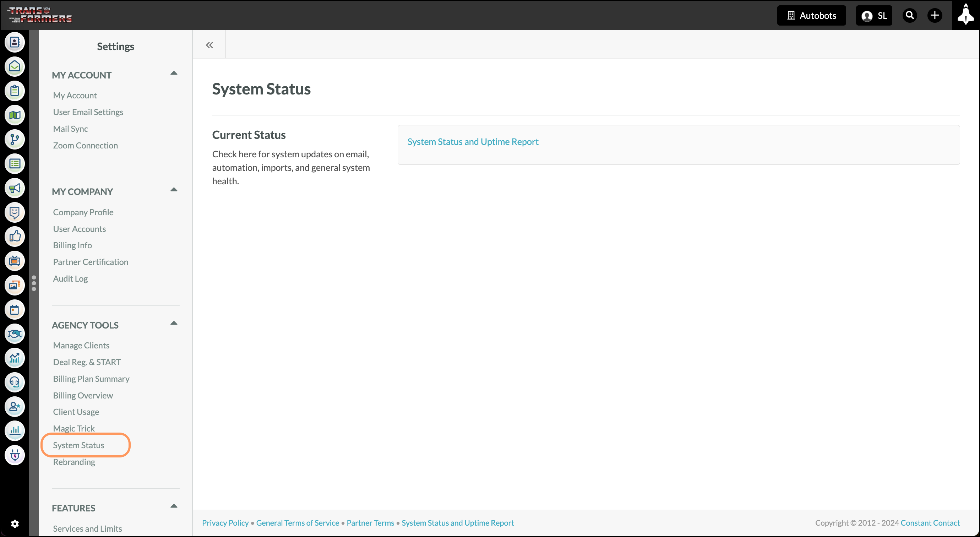Open footer System Status and Uptime Report link

[x=458, y=523]
